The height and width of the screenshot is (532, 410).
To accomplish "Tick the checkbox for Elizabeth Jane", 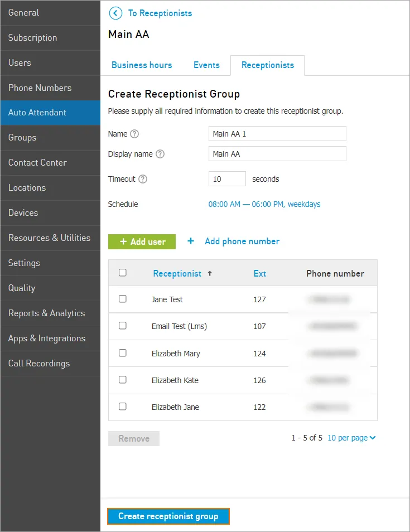I will click(x=123, y=407).
